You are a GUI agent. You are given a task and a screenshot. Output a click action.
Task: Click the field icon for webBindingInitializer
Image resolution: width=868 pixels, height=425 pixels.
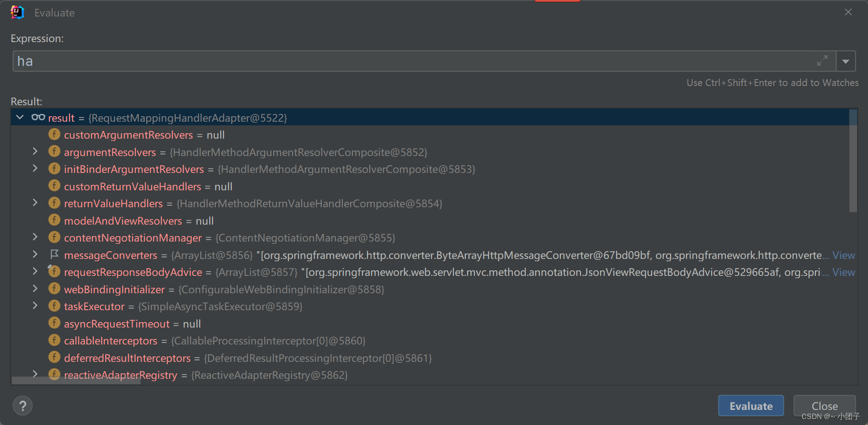tap(54, 289)
